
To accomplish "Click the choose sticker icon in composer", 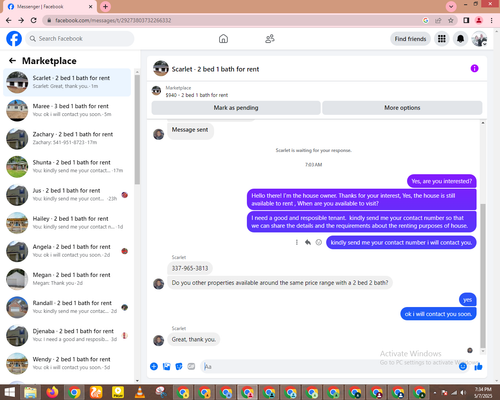I will (x=179, y=367).
